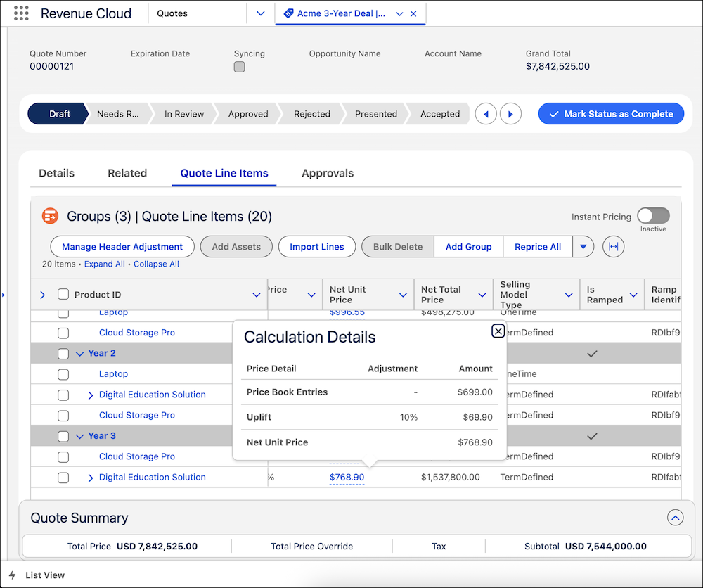Select the Draft stage in path

tap(59, 114)
